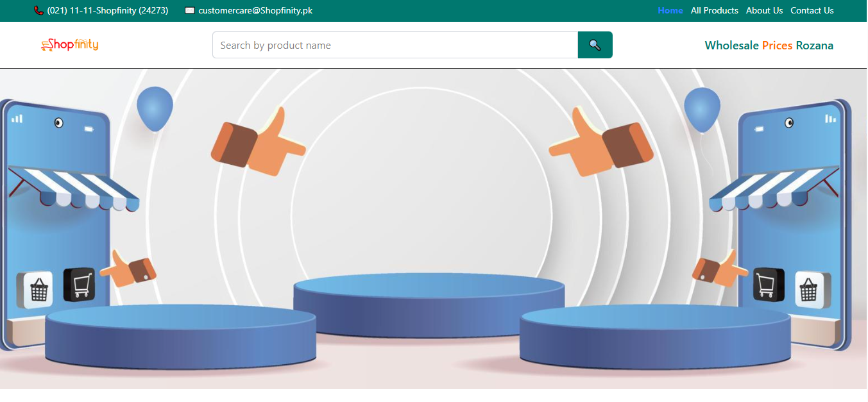Click the (021) 11-11-Shopfinity phone number
The height and width of the screenshot is (402, 868).
pyautogui.click(x=108, y=11)
